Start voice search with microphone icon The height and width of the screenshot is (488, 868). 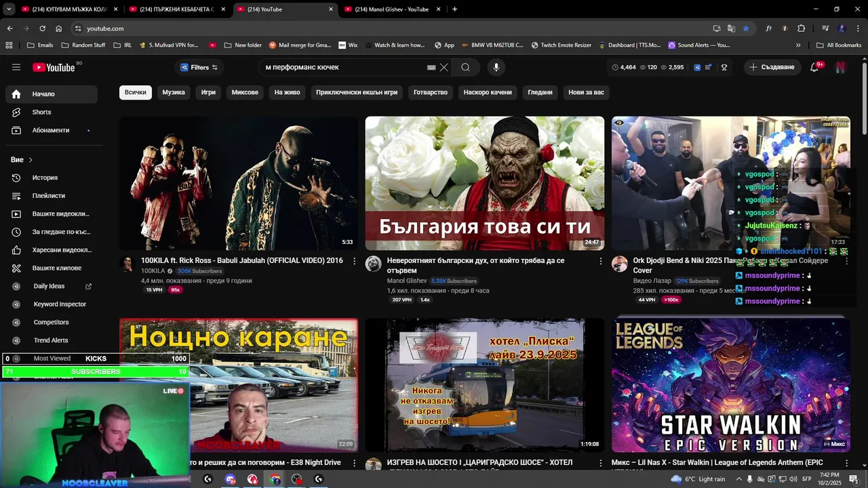[x=496, y=67]
